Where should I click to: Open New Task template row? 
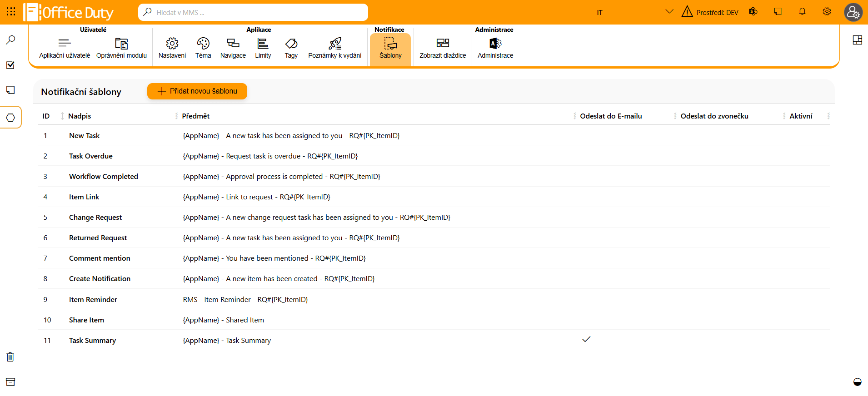[434, 135]
